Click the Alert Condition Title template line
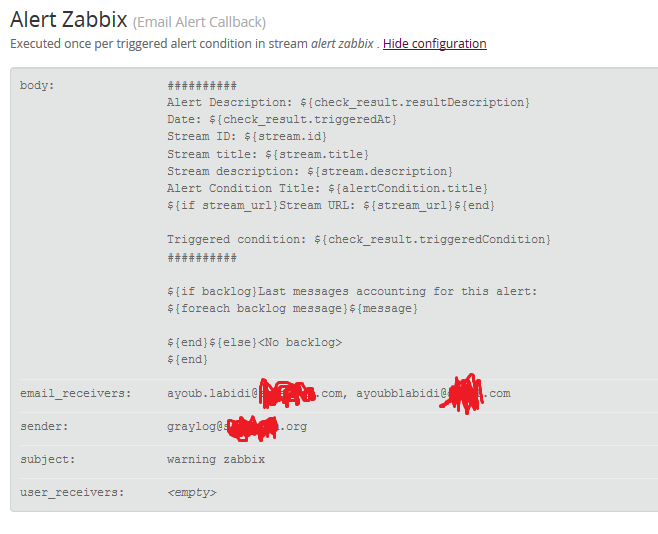 [x=327, y=188]
